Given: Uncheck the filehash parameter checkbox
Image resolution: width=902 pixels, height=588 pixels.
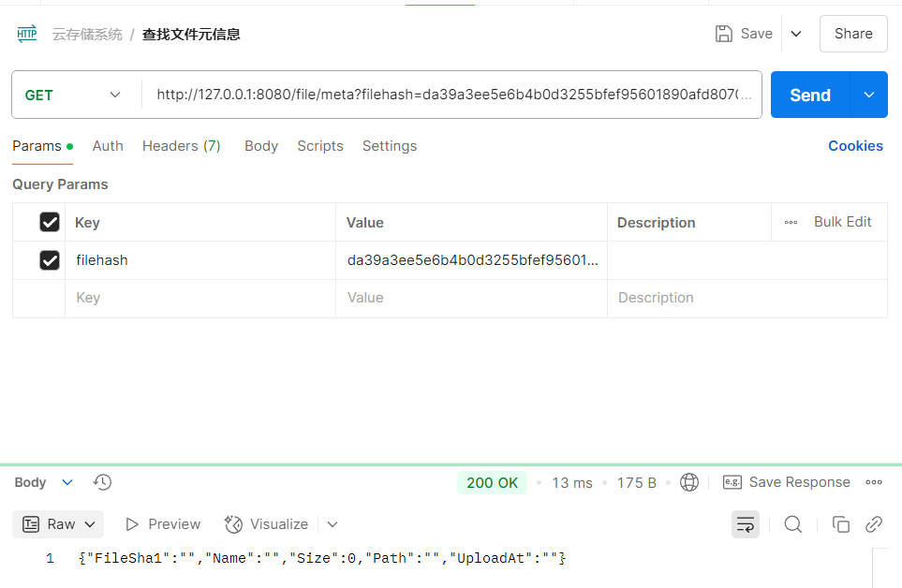Looking at the screenshot, I should coord(50,260).
